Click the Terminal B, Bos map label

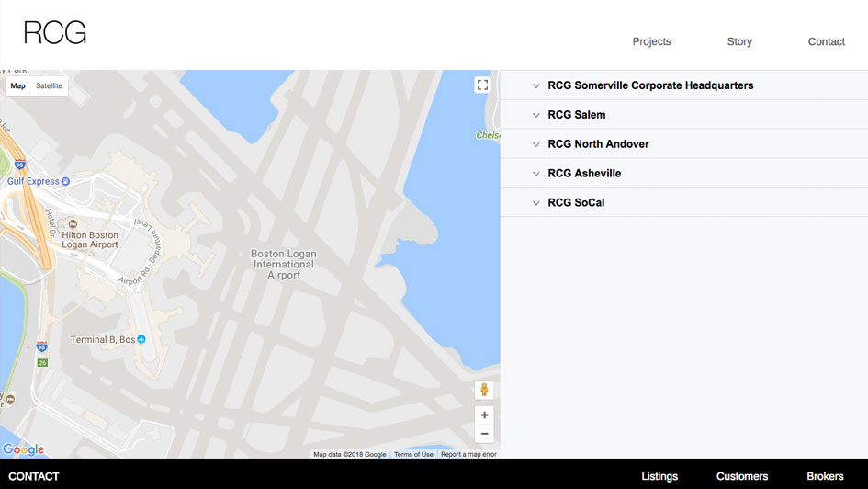point(103,339)
